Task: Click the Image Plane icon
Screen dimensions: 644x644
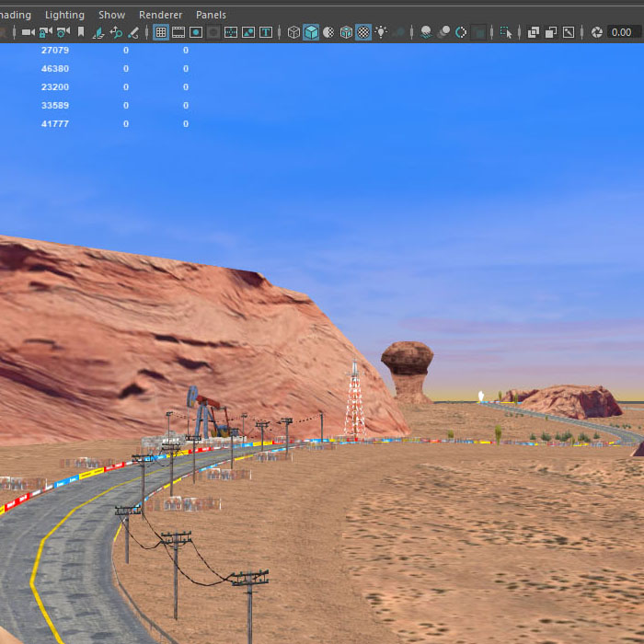Action: (x=98, y=32)
